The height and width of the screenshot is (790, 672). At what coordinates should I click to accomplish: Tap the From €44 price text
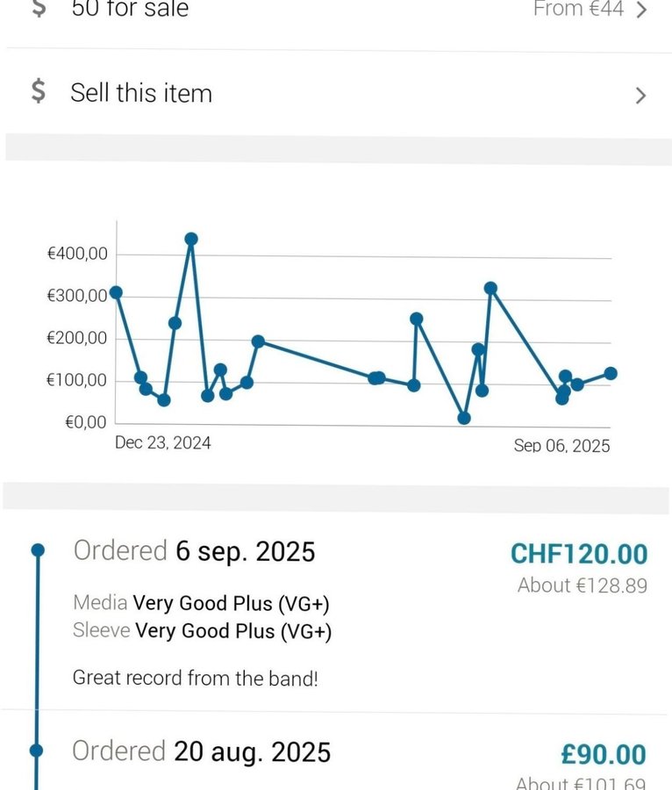[577, 9]
